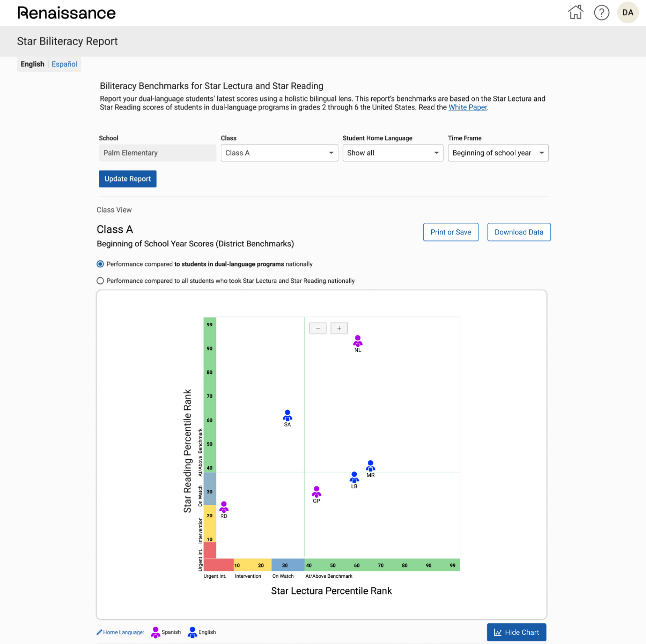Select all students nationally comparison radio button
The width and height of the screenshot is (646, 644).
[x=100, y=281]
